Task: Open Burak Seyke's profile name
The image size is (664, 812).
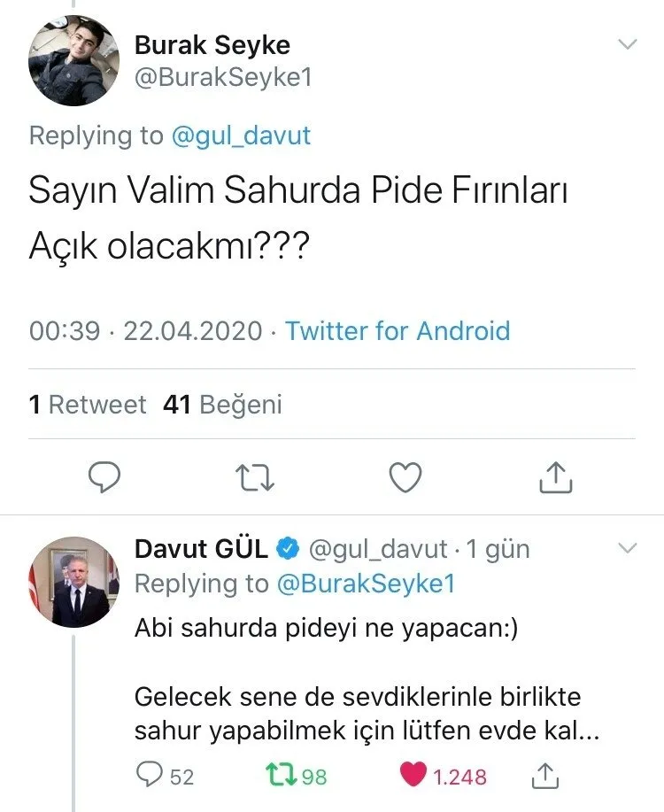Action: (212, 44)
